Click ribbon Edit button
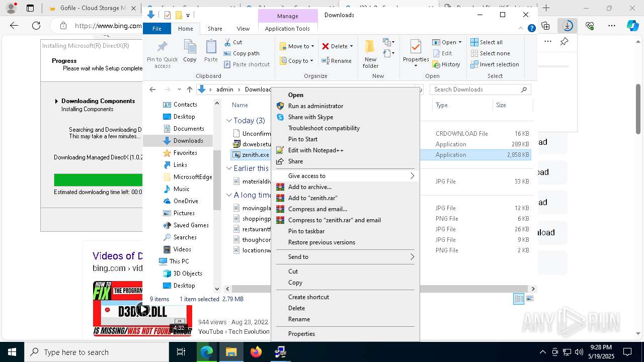The width and height of the screenshot is (644, 362). coord(442,53)
